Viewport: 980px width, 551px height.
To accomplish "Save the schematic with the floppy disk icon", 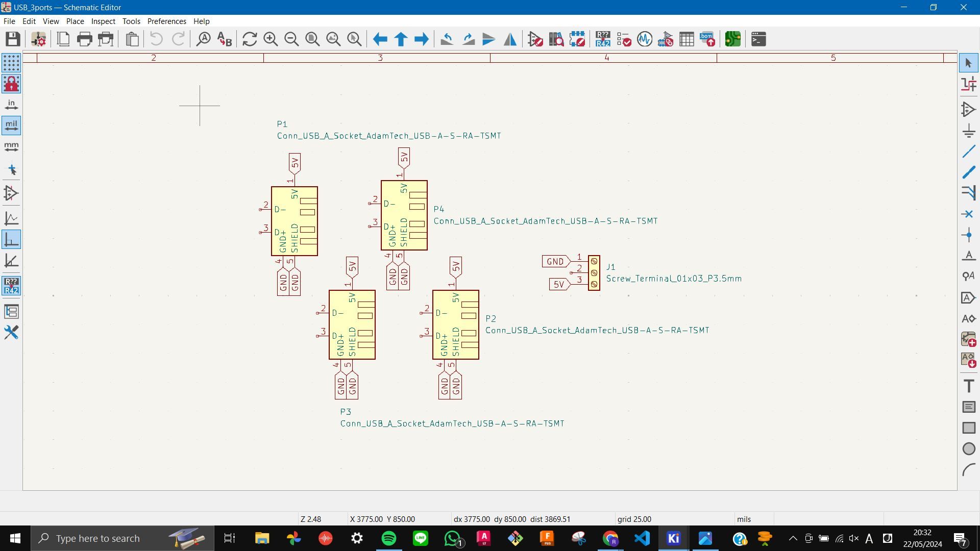I will click(x=13, y=39).
